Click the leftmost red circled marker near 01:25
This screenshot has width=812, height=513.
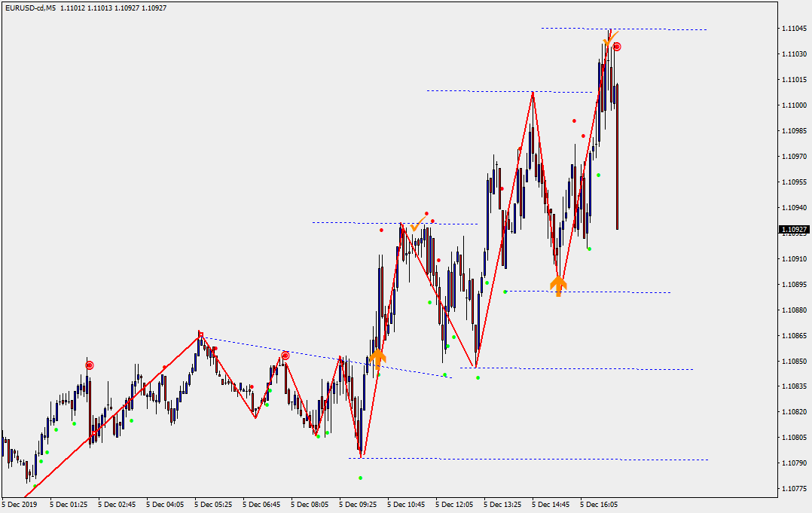coord(90,365)
